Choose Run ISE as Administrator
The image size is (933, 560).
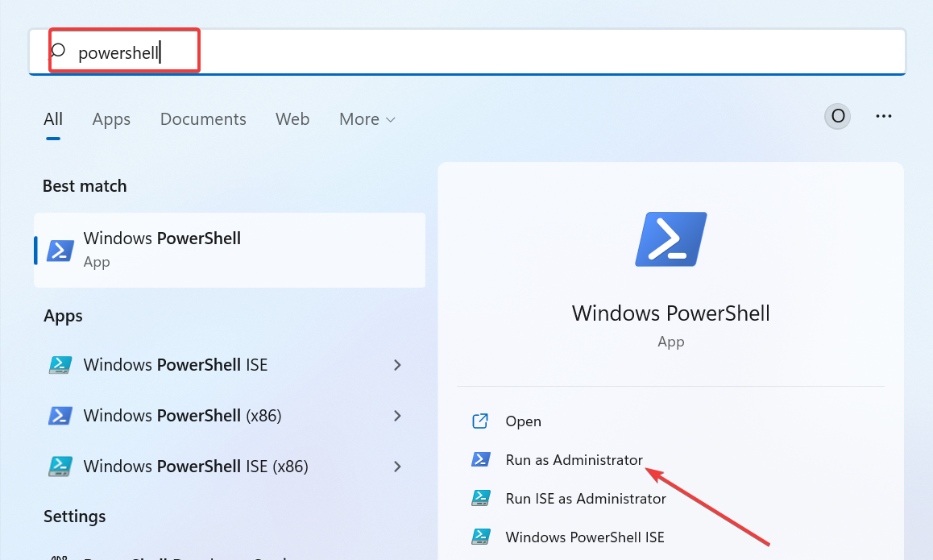point(586,499)
